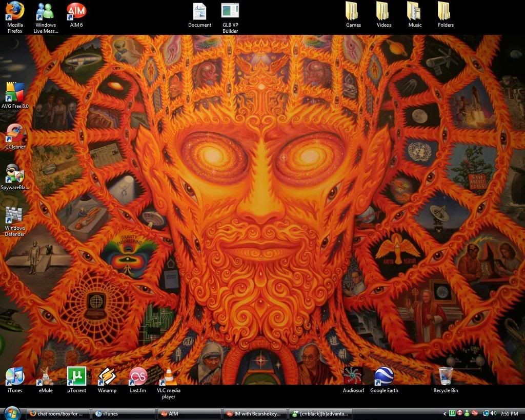Screen dimensions: 525x420
Task: Switch to the iTunes taskbar button
Action: (124, 414)
